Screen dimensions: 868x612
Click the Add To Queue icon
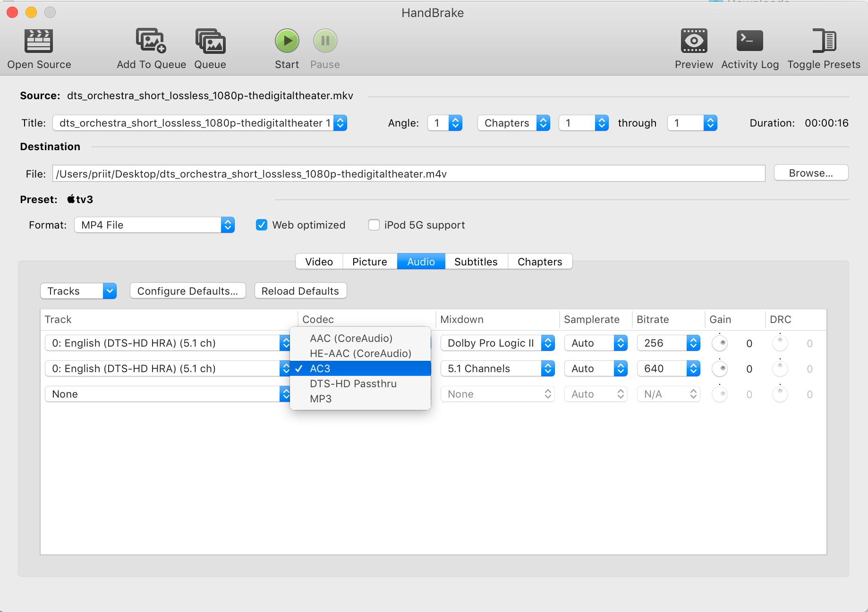click(151, 41)
